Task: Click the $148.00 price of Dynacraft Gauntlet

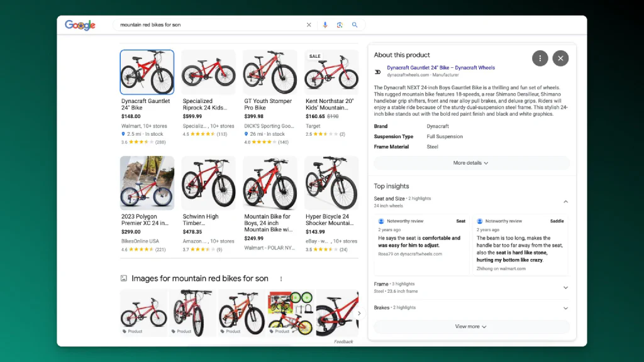Action: [x=131, y=116]
